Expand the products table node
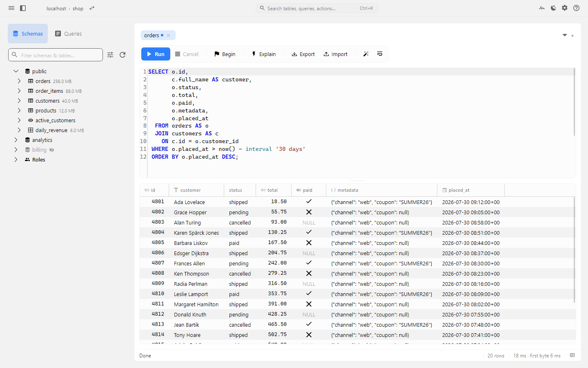The height and width of the screenshot is (368, 588). tap(19, 110)
